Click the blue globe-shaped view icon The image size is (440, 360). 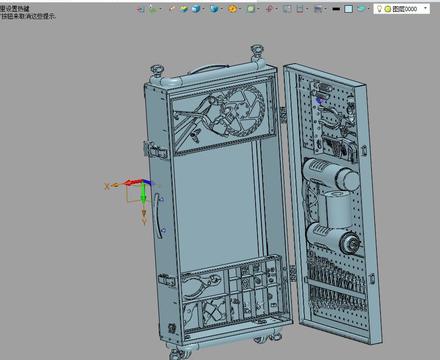[214, 9]
